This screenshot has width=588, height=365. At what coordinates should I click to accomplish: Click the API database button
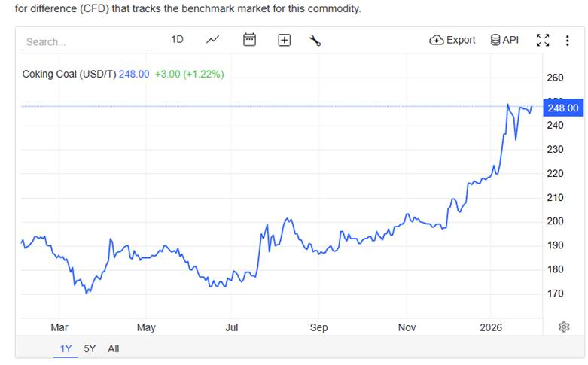[504, 40]
